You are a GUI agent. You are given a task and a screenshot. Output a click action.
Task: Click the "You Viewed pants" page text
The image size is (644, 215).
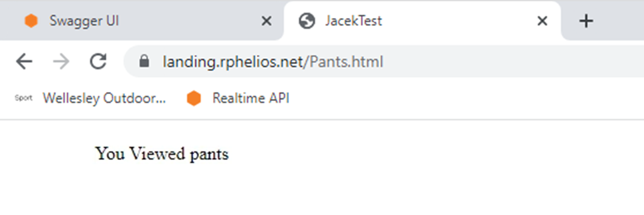162,154
